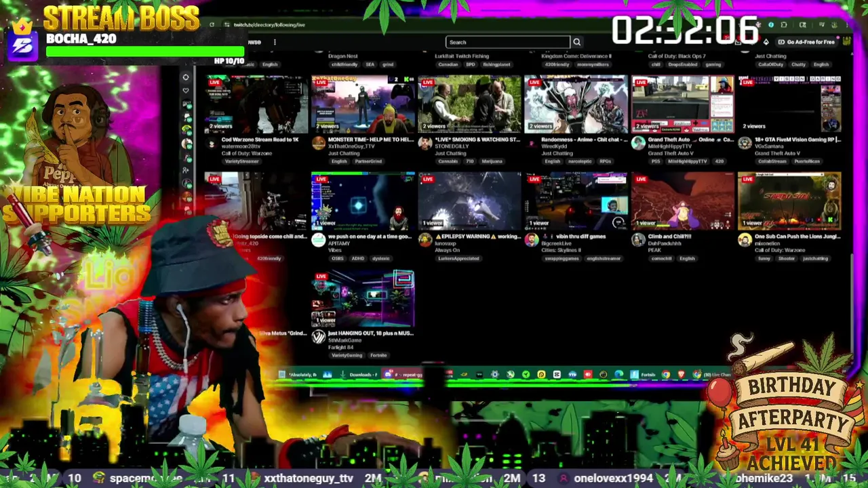Open lunovaxp channel avatar
The image size is (868, 488).
[425, 240]
